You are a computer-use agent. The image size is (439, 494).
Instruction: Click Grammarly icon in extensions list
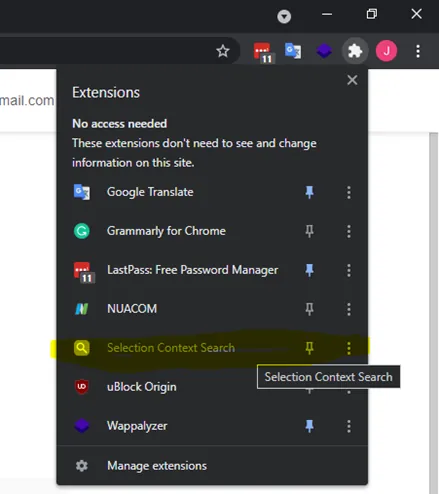pyautogui.click(x=82, y=231)
